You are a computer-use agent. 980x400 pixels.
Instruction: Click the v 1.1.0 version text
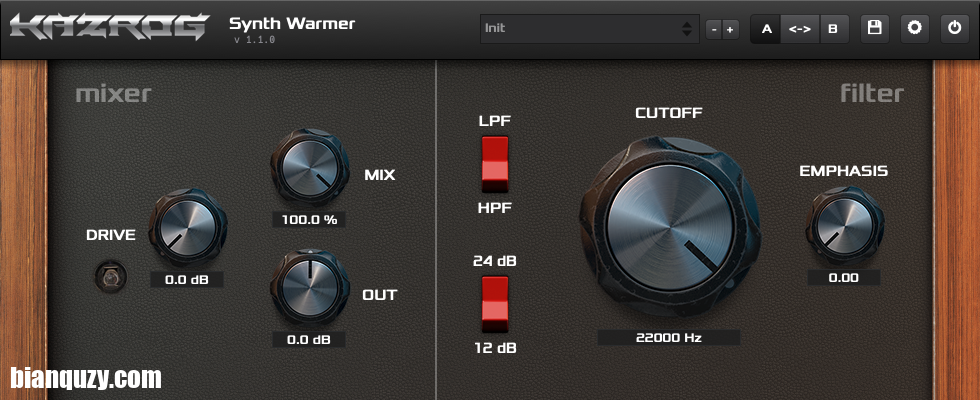coord(254,40)
